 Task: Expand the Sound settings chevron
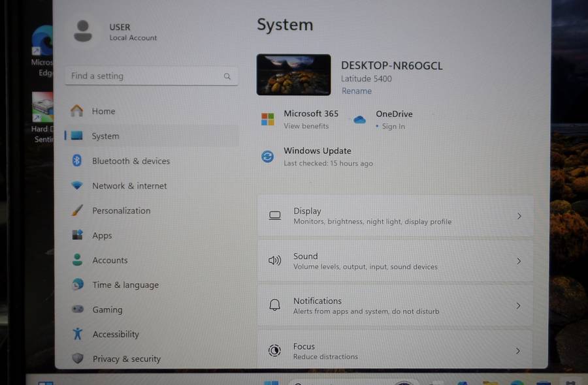pyautogui.click(x=518, y=260)
